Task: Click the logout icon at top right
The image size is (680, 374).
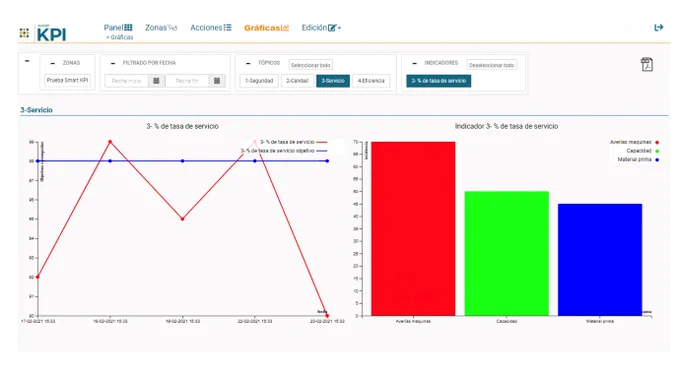Action: coord(659,27)
